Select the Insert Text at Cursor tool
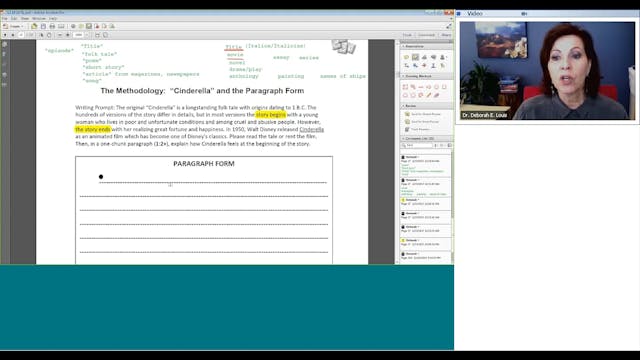This screenshot has width=640, height=360. tap(406, 65)
